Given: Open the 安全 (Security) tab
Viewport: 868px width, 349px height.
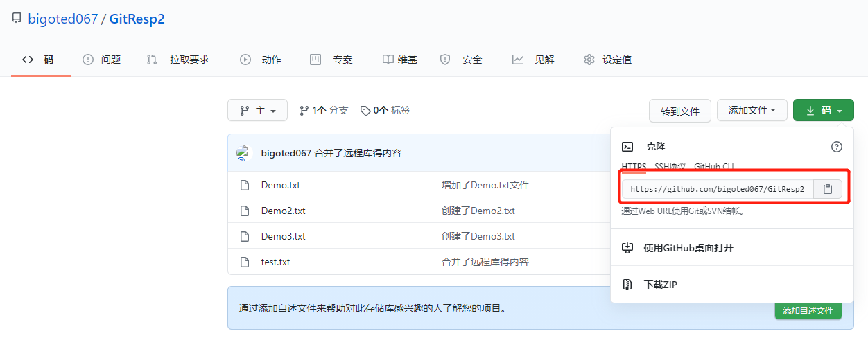Looking at the screenshot, I should (x=461, y=60).
